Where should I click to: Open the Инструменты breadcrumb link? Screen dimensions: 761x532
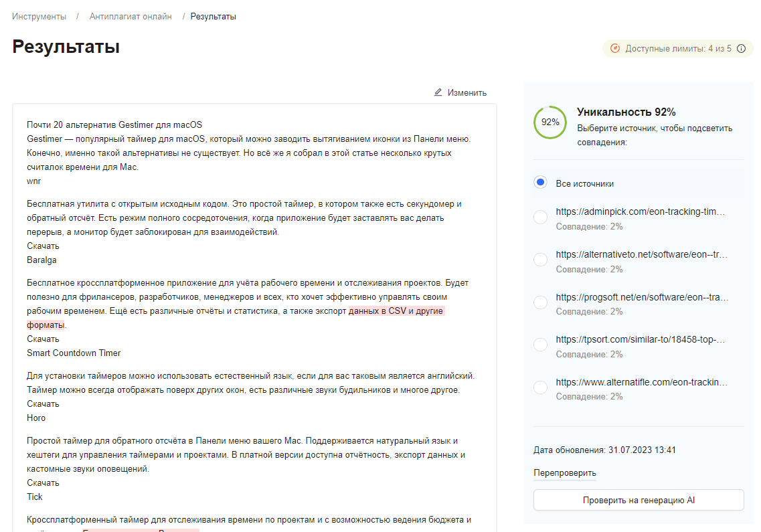tap(39, 17)
